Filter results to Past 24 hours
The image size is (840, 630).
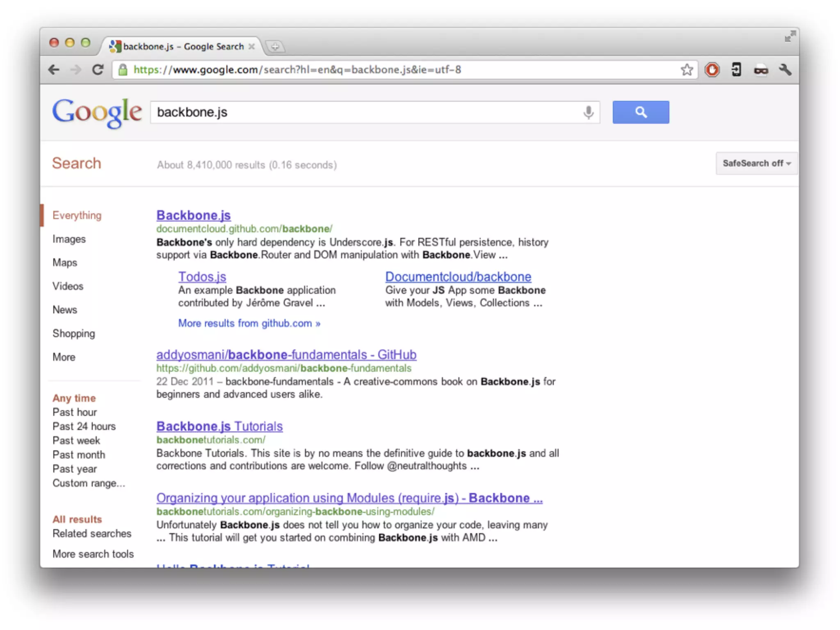pos(84,426)
